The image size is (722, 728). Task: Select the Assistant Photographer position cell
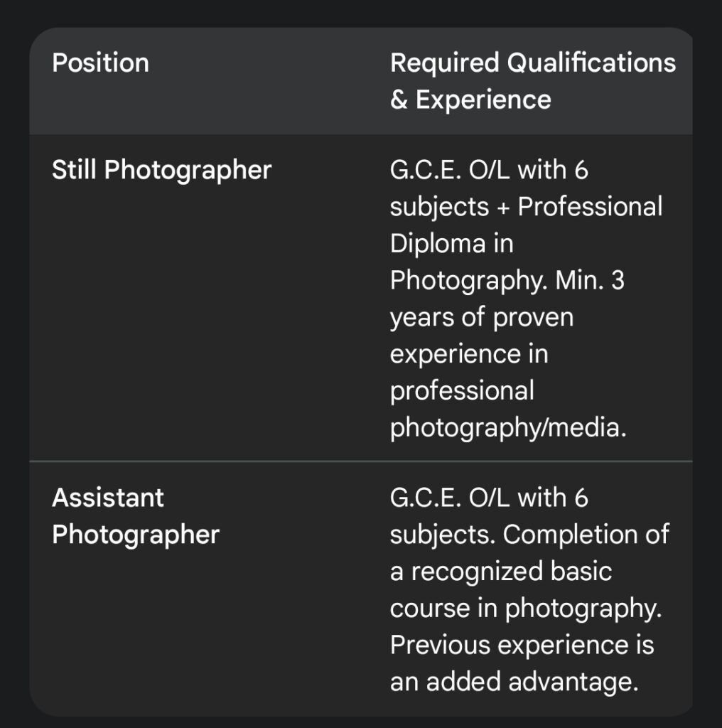135,516
